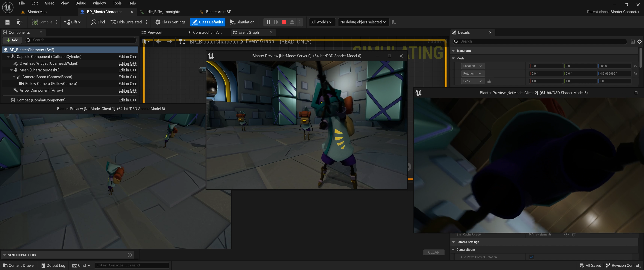This screenshot has height=270, width=644.
Task: Pause the running simulation
Action: 268,22
